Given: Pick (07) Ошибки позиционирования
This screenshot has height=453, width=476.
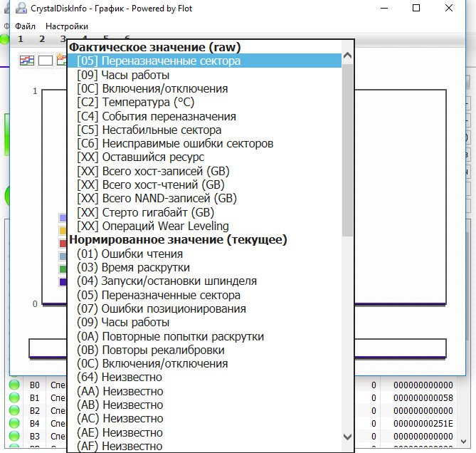Looking at the screenshot, I should [204, 308].
